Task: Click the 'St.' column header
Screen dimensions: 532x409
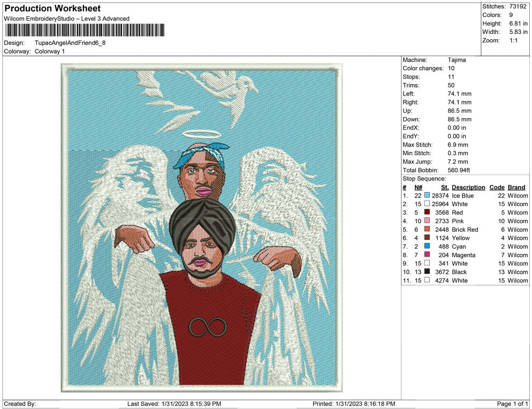Action: [x=445, y=187]
